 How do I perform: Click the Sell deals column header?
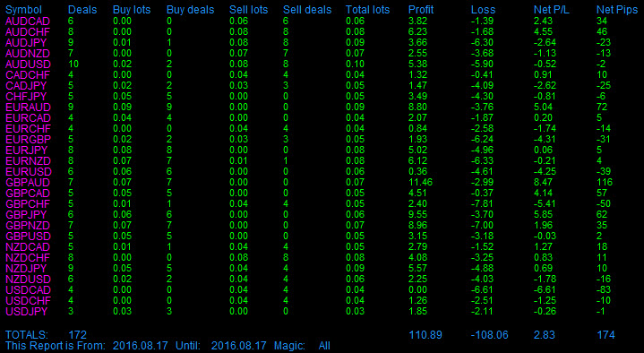[x=307, y=10]
